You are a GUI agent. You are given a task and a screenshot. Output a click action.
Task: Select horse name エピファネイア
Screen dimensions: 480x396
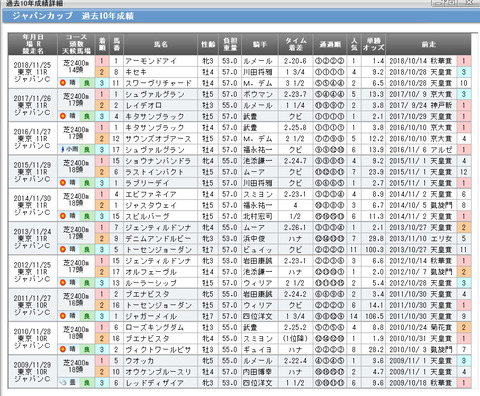[x=151, y=194]
